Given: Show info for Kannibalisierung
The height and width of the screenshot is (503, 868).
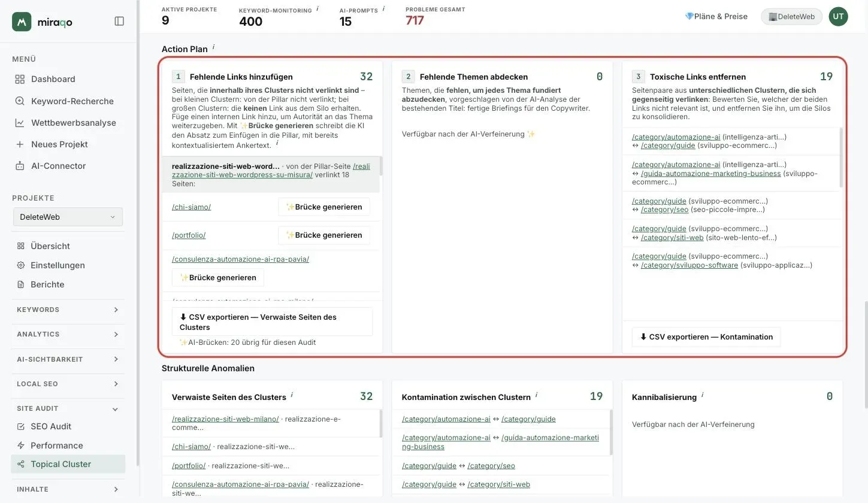Looking at the screenshot, I should click(702, 395).
